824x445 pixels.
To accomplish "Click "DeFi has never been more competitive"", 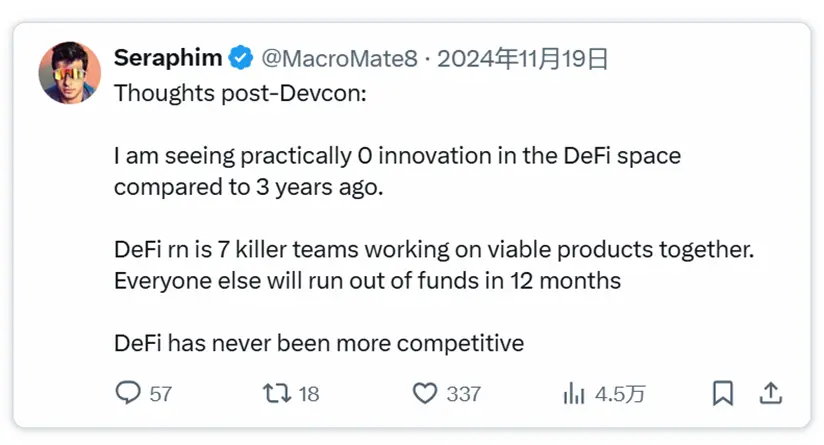I will (x=319, y=344).
